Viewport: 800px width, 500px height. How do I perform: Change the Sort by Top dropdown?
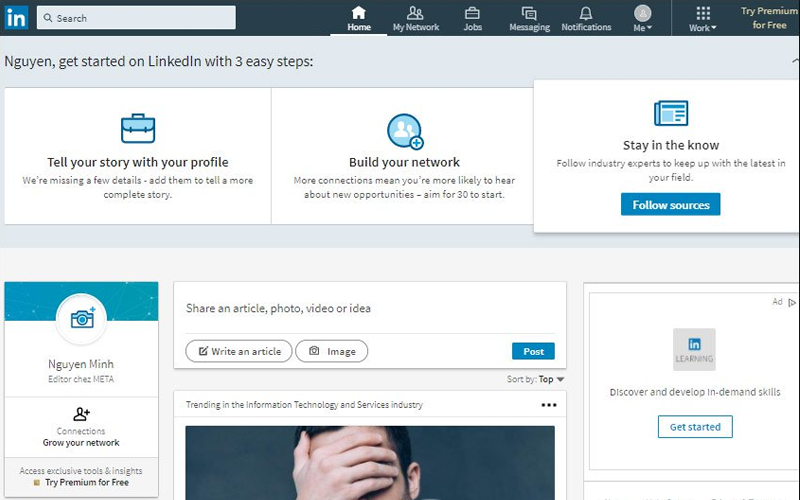coord(551,380)
